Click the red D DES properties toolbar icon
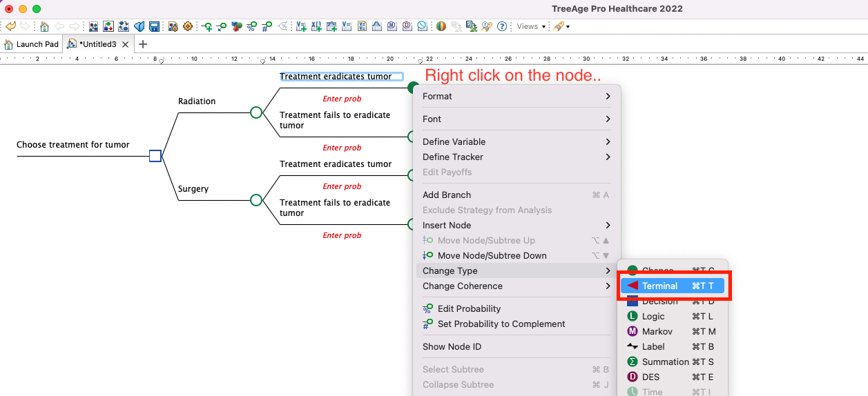Image resolution: width=868 pixels, height=396 pixels. [407, 27]
